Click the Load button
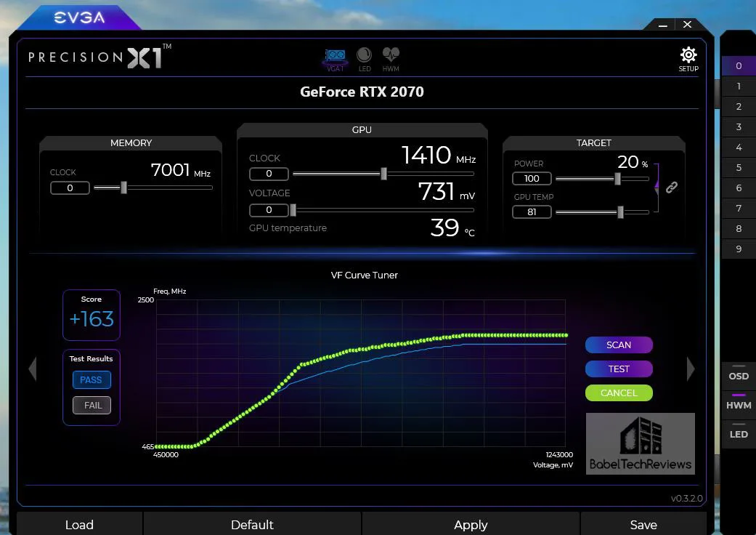 tap(80, 524)
